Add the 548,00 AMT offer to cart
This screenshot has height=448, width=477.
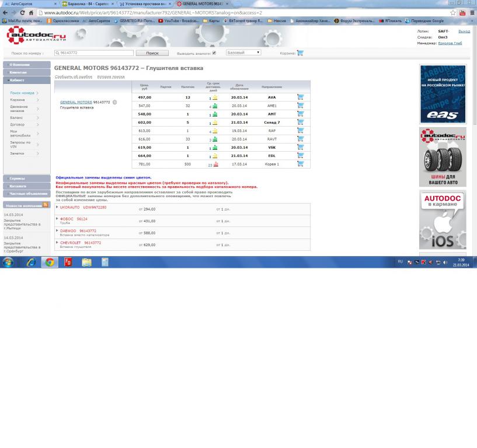point(300,114)
